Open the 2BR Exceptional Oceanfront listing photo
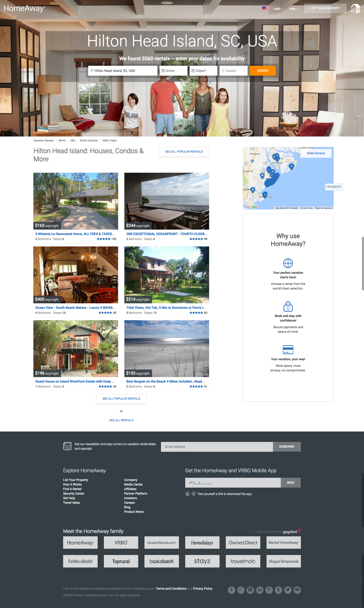 coord(166,201)
